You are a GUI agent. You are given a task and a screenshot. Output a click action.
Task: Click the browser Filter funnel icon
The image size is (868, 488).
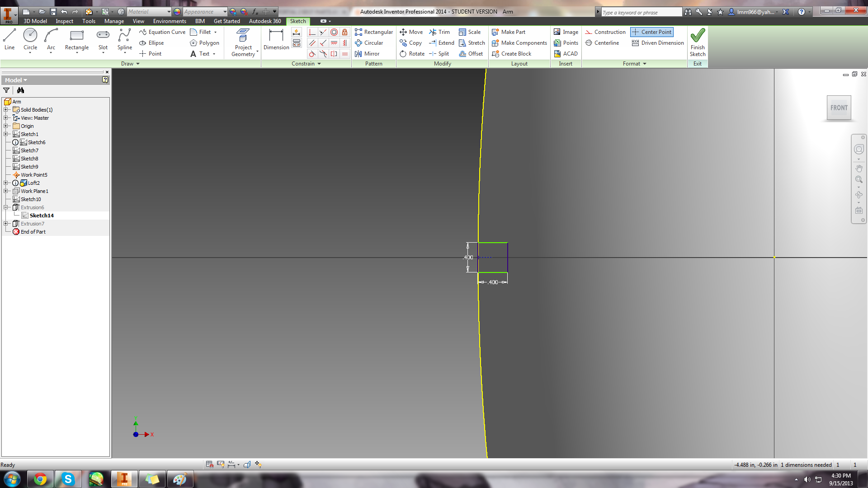point(6,90)
